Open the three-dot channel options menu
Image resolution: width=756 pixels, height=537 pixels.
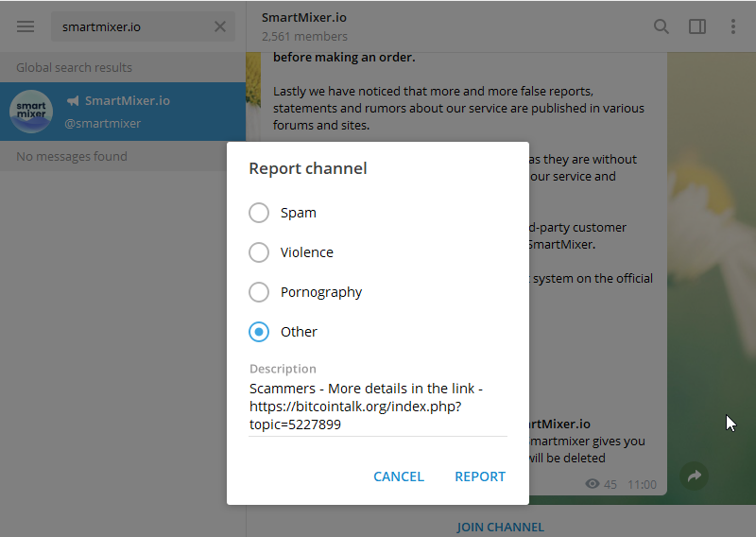tap(733, 26)
